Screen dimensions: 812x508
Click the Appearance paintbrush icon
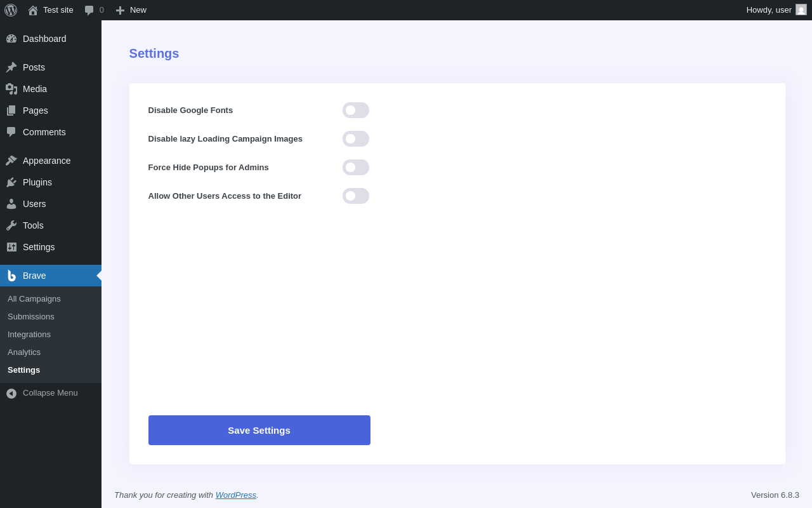tap(11, 161)
